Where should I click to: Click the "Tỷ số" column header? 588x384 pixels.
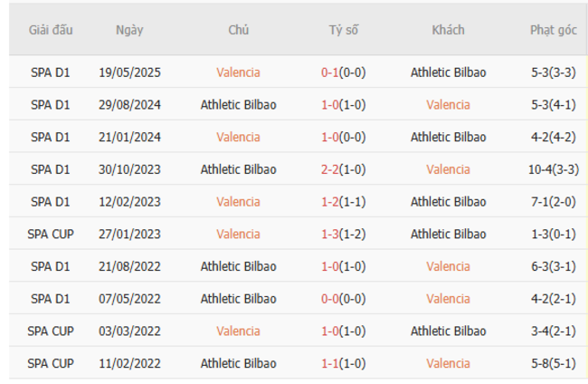[343, 30]
